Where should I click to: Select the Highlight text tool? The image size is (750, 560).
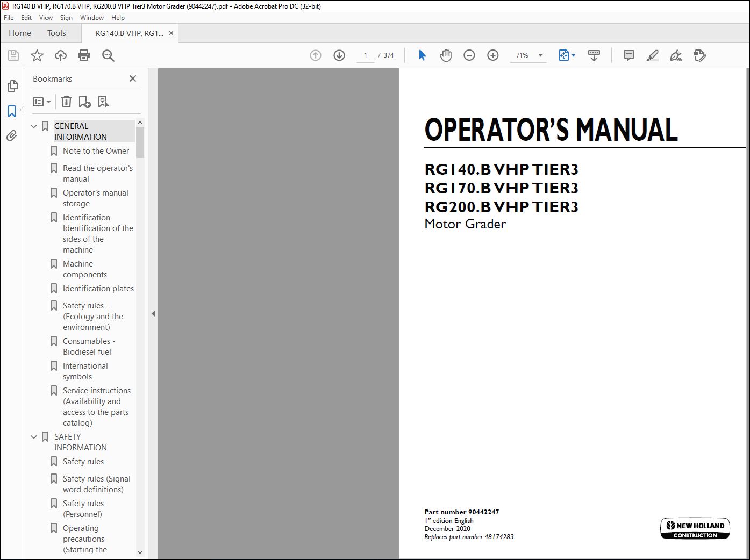pyautogui.click(x=652, y=55)
